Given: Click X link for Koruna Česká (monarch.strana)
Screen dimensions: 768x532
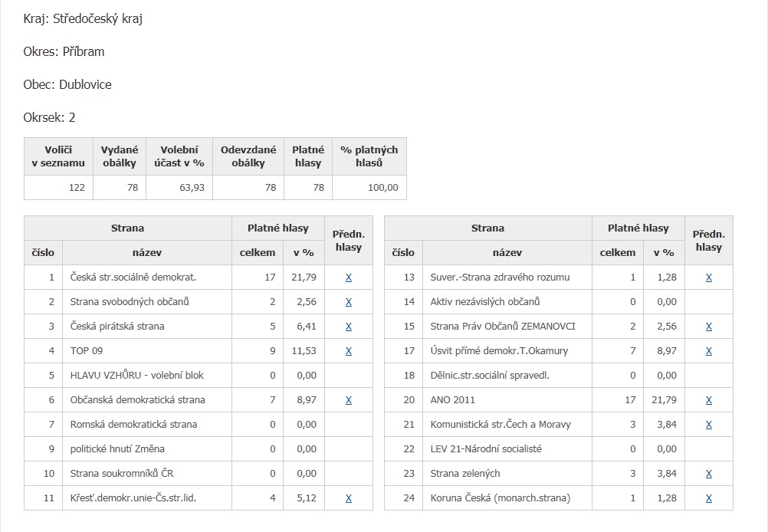Looking at the screenshot, I should coord(708,498).
